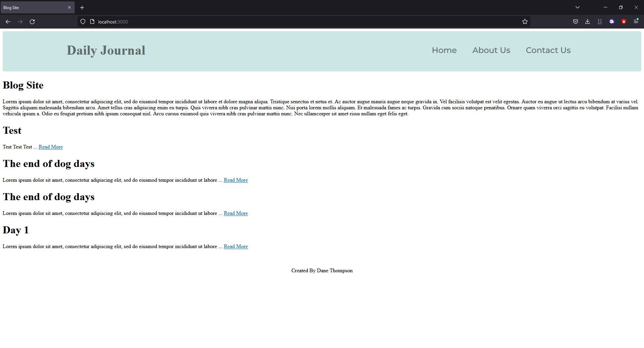Select the Blog Site browser tab
Screen dimensions: 644x348
tap(37, 7)
